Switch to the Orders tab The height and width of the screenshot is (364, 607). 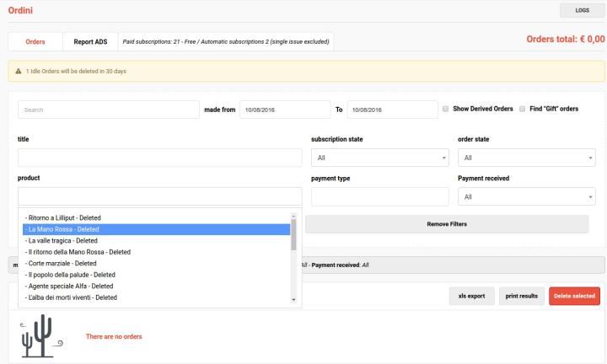coord(37,40)
